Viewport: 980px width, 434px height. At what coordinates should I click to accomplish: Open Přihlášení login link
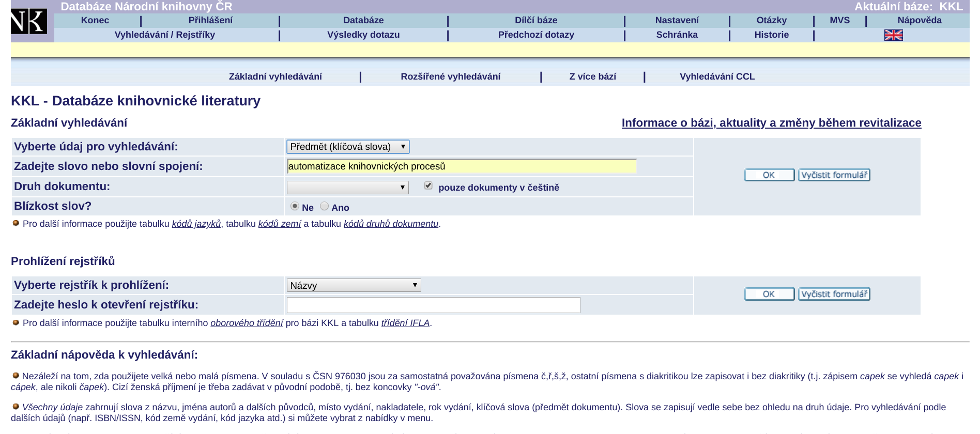210,20
